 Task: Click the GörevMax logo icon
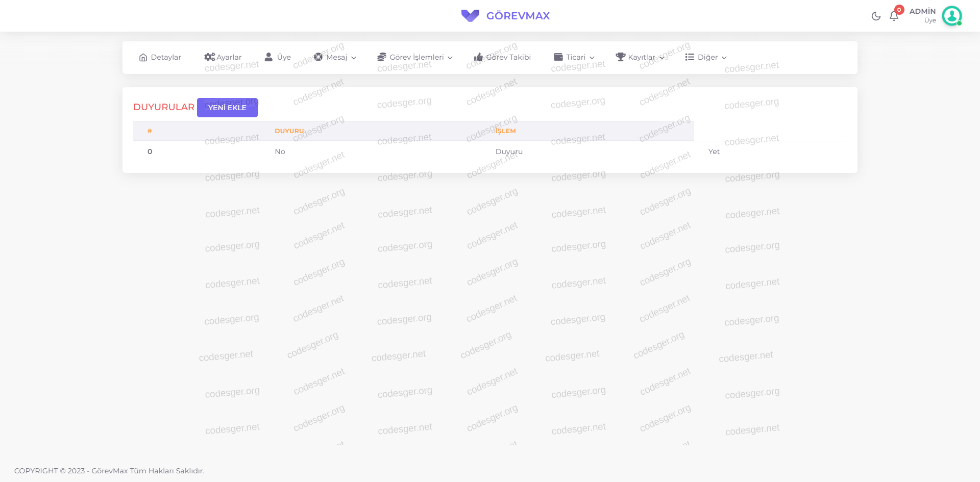click(x=470, y=16)
